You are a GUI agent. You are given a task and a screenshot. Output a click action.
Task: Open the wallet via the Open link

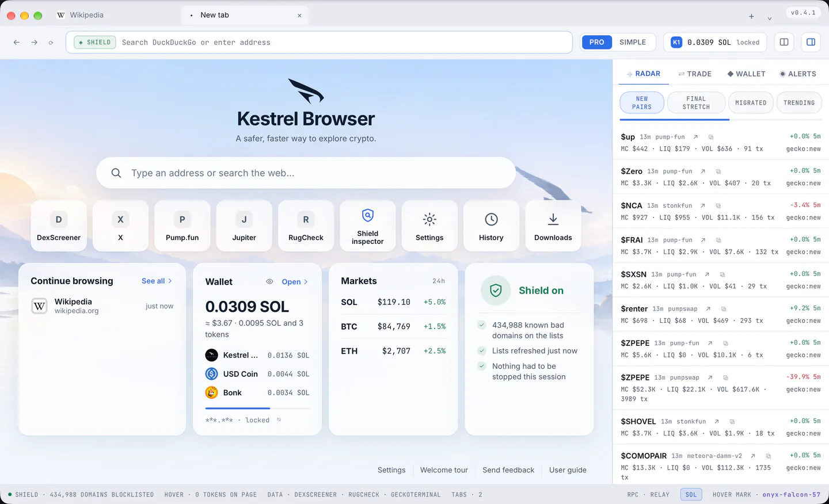(295, 282)
